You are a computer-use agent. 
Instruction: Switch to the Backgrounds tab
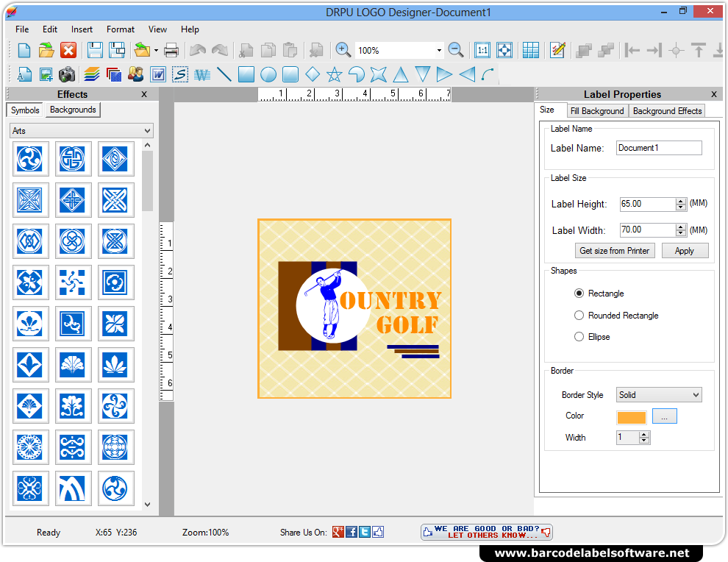pos(72,110)
